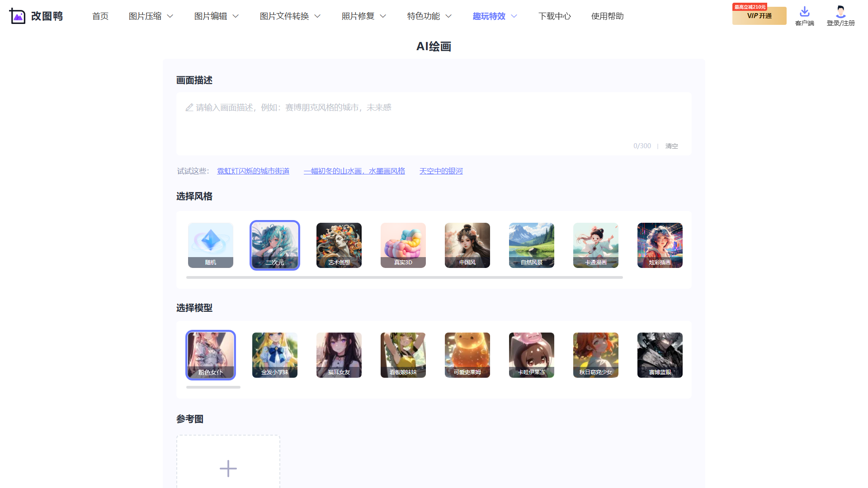The height and width of the screenshot is (488, 868).
Task: Pick the 可爱史莱姆 model
Action: pyautogui.click(x=467, y=355)
